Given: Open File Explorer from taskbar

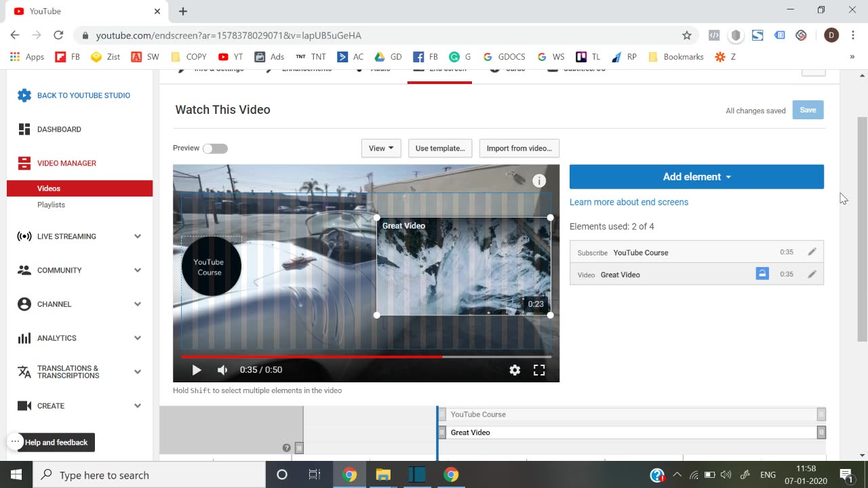Looking at the screenshot, I should tap(383, 475).
